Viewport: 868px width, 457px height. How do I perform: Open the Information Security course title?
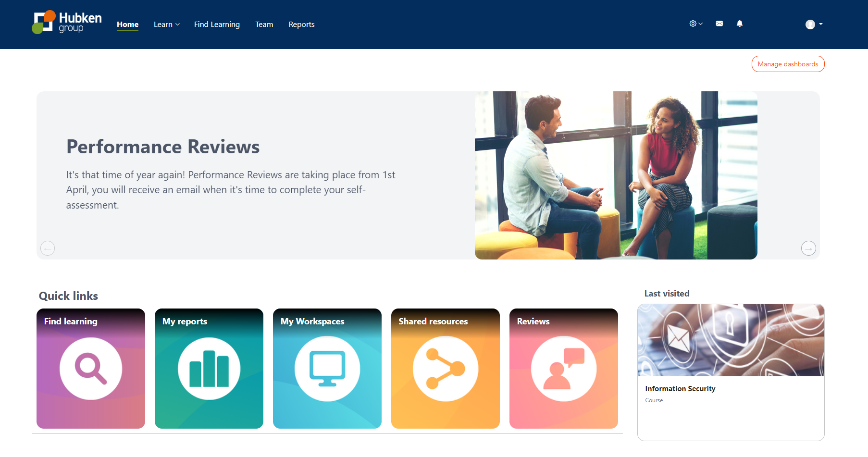[x=680, y=388]
